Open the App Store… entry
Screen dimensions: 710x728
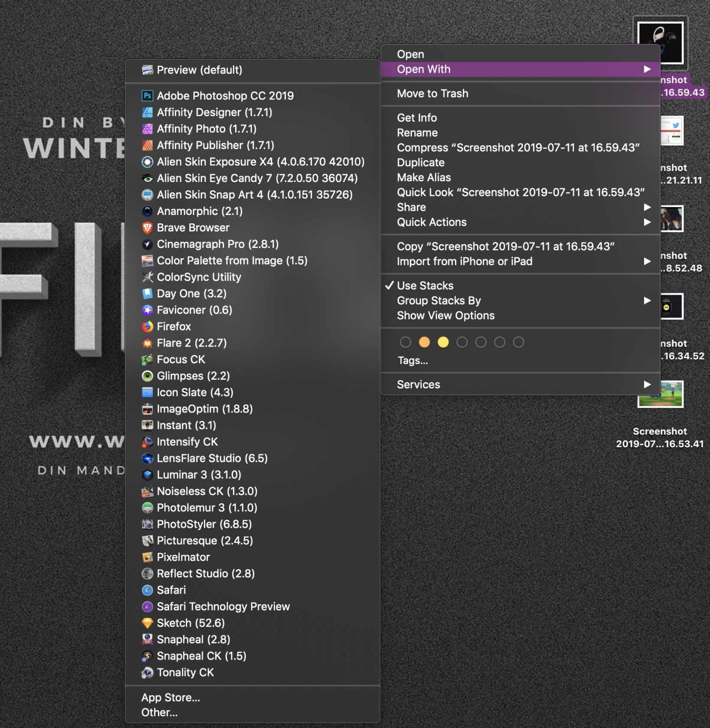coord(252,697)
